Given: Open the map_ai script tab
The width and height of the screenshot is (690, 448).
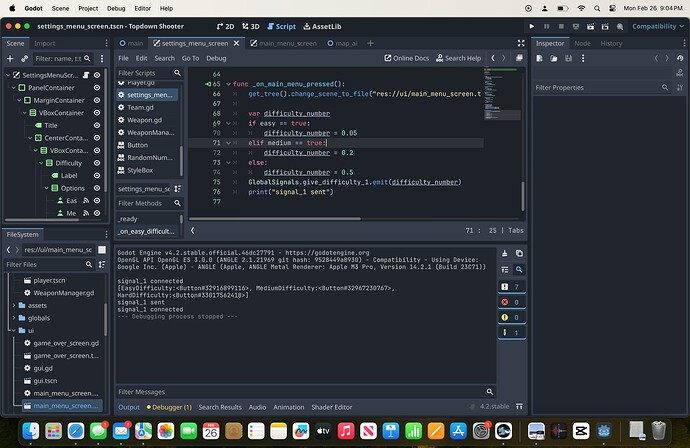Looking at the screenshot, I should click(342, 43).
